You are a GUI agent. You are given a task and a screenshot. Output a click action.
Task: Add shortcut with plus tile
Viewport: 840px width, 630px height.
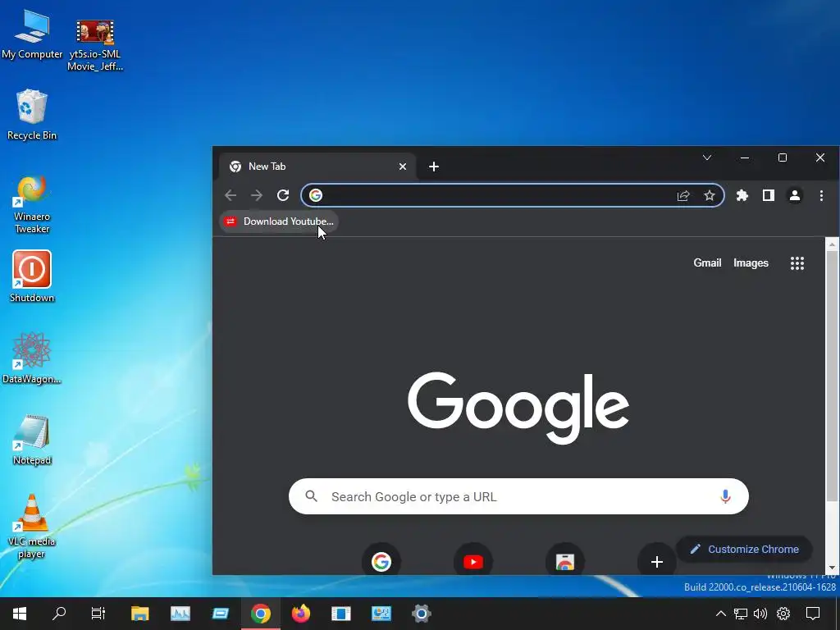coord(657,561)
